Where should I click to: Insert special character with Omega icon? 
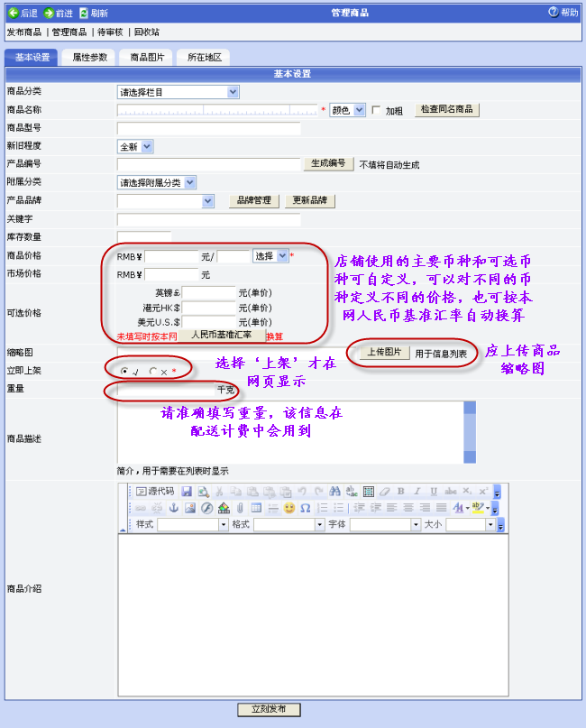(305, 508)
